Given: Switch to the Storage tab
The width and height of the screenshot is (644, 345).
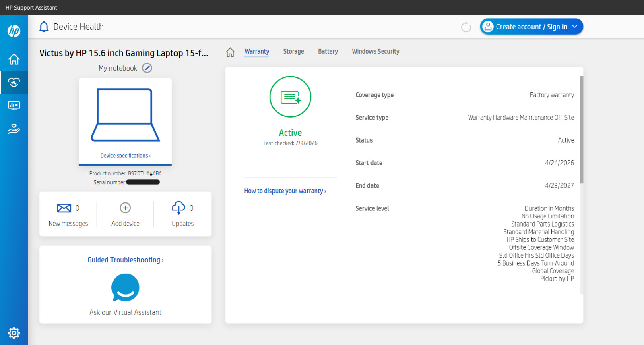Looking at the screenshot, I should 293,51.
